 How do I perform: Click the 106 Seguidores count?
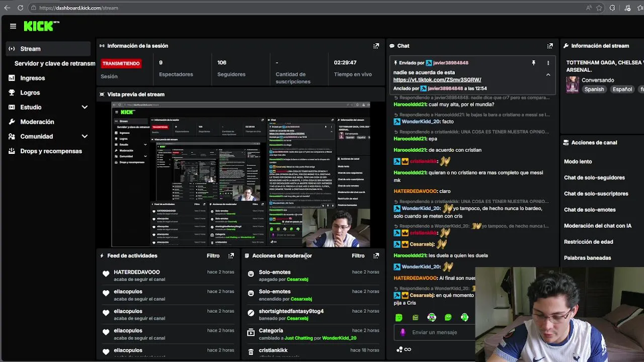[x=222, y=63]
